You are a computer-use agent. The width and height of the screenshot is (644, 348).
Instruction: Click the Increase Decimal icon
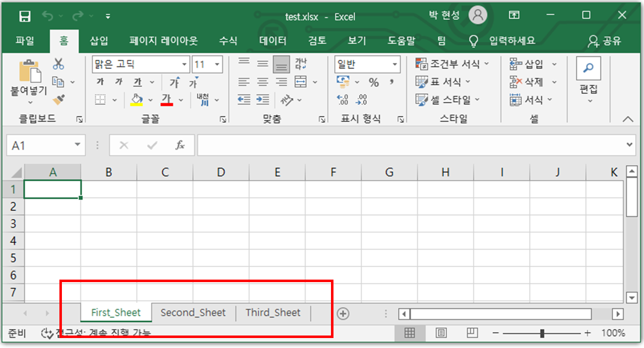(x=343, y=100)
